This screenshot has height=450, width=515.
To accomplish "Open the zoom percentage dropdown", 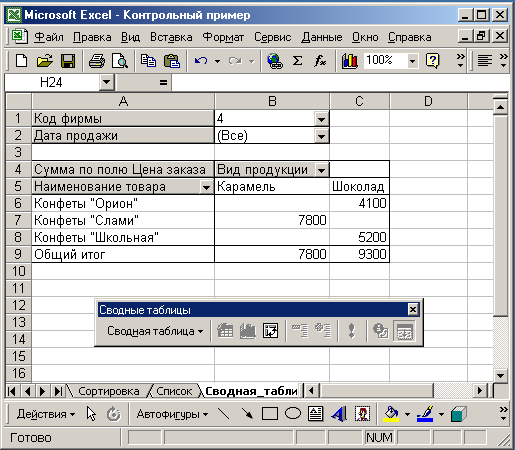I will coord(412,61).
